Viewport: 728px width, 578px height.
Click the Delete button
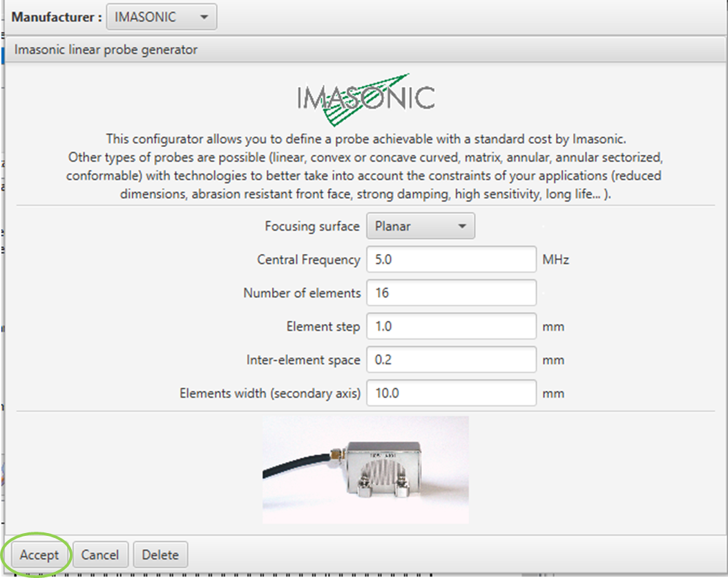click(160, 555)
